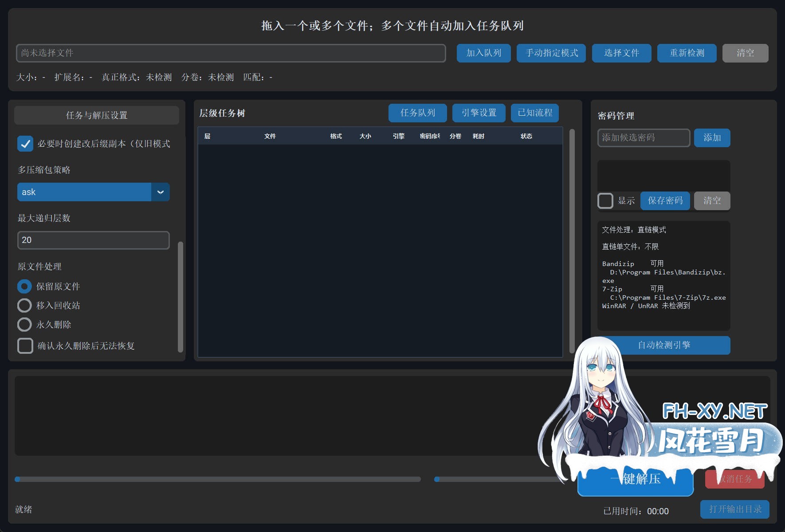This screenshot has width=785, height=532.
Task: Start extraction with 一键解压
Action: (x=636, y=479)
